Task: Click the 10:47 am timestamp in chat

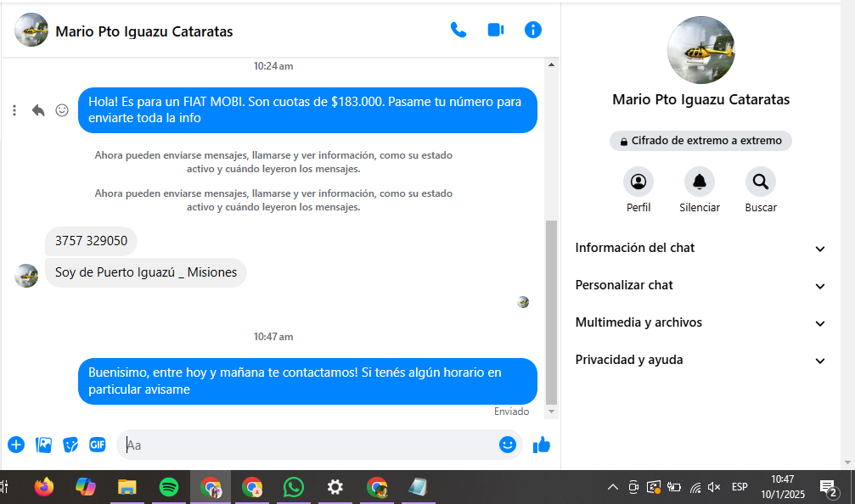Action: pos(273,337)
